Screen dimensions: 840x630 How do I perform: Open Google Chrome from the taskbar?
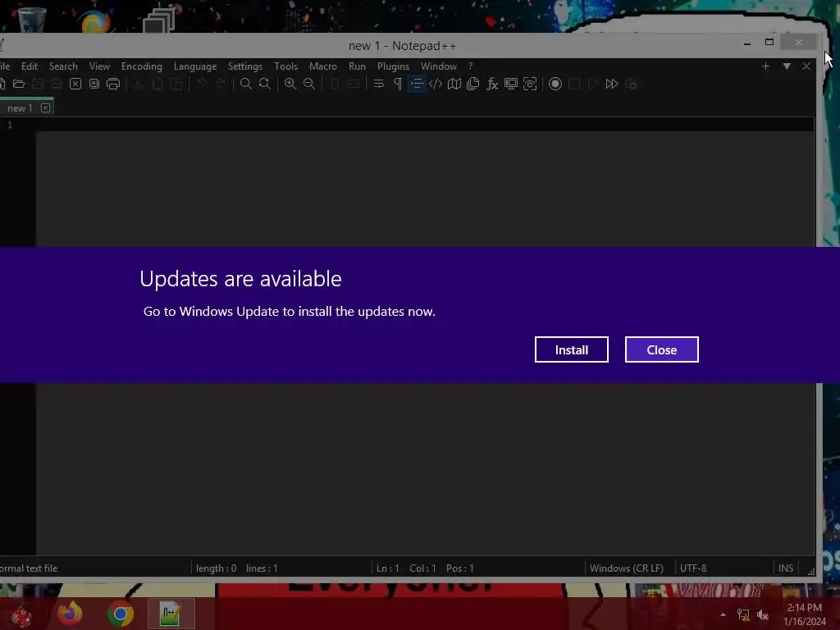120,614
